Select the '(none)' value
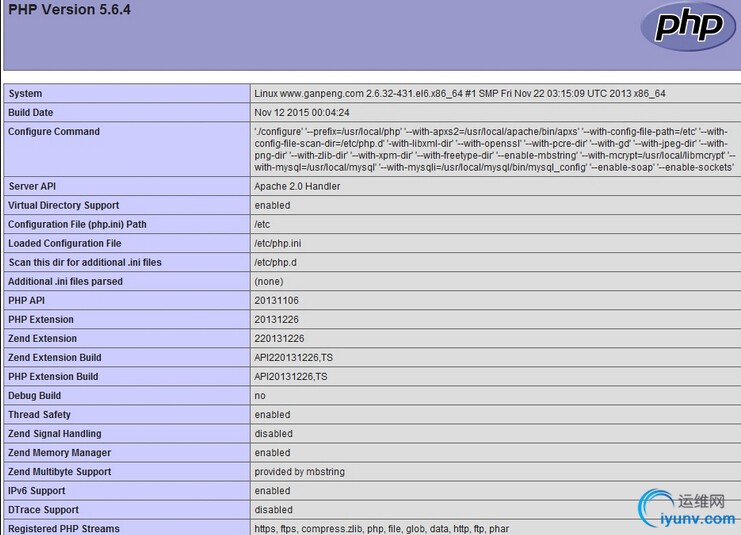Image resolution: width=741 pixels, height=535 pixels. click(269, 281)
